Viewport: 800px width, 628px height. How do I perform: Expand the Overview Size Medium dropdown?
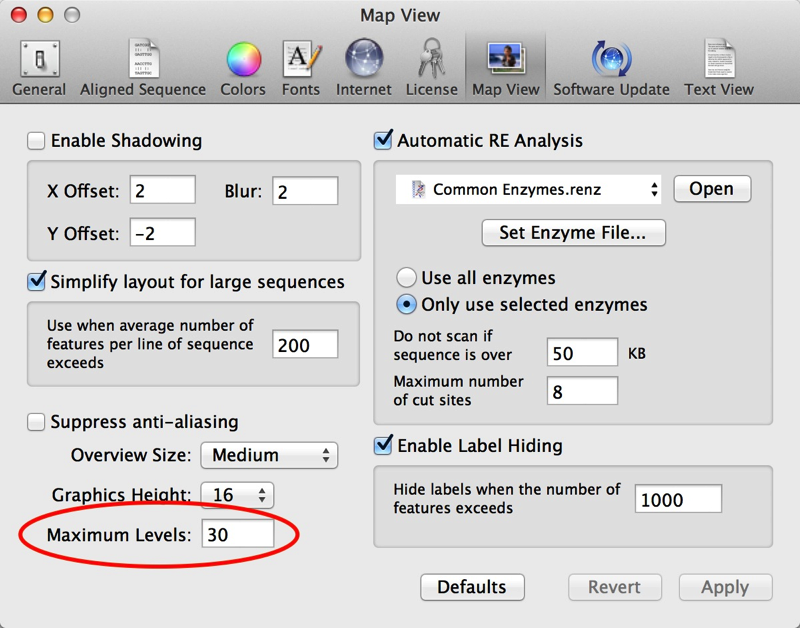pyautogui.click(x=269, y=455)
